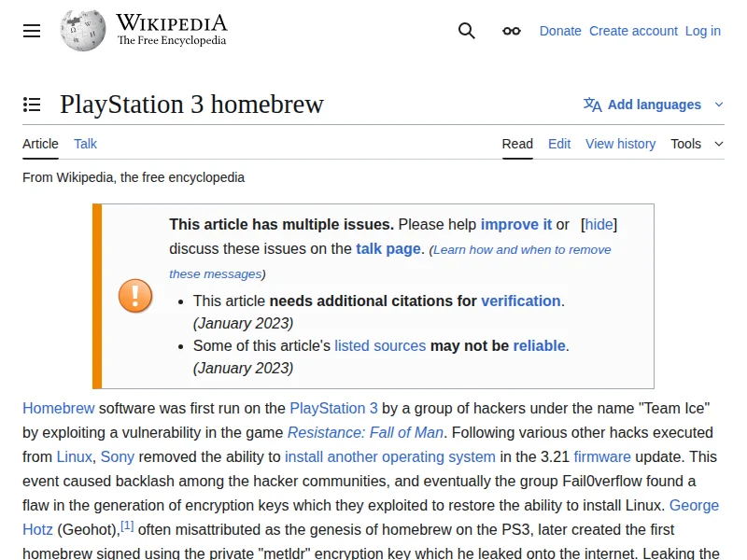Click the Add languages translate icon
747x560 pixels.
[x=592, y=105]
